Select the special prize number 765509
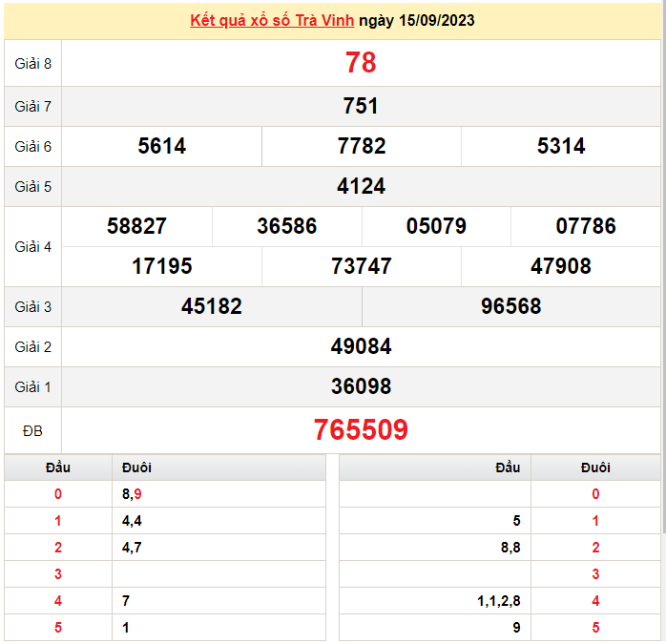The width and height of the screenshot is (666, 644). coord(361,430)
